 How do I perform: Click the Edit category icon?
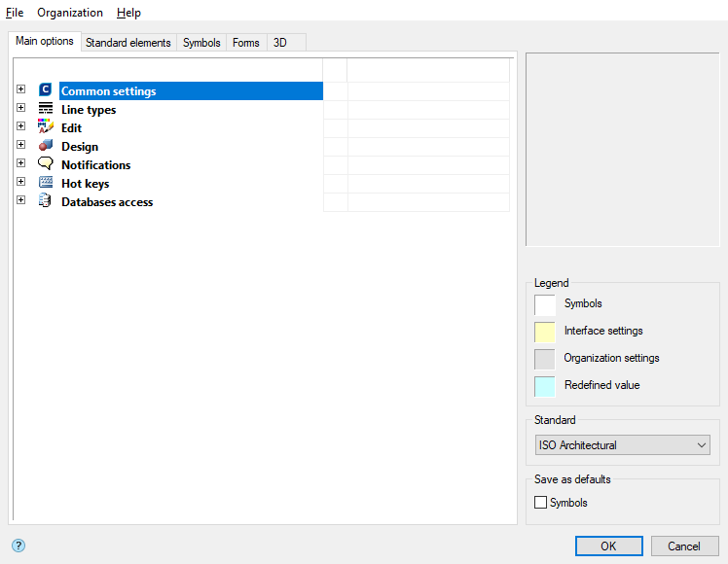(45, 127)
